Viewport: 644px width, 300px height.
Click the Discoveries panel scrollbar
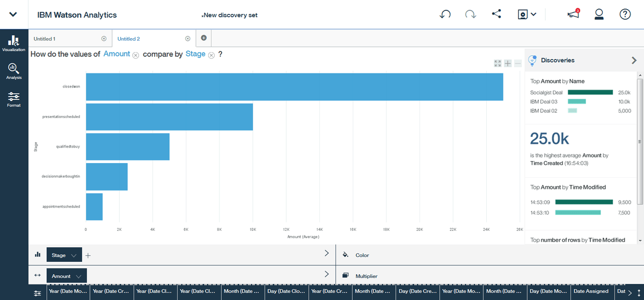[x=639, y=142]
